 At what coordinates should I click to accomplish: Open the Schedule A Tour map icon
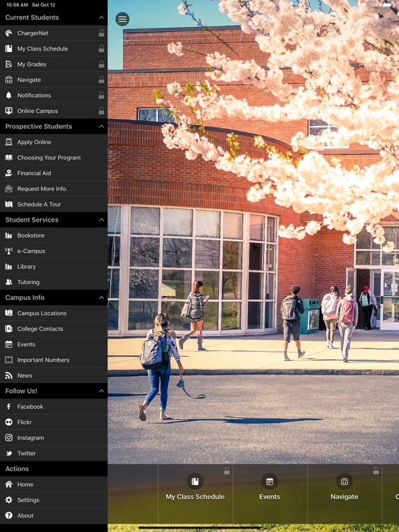(x=9, y=204)
